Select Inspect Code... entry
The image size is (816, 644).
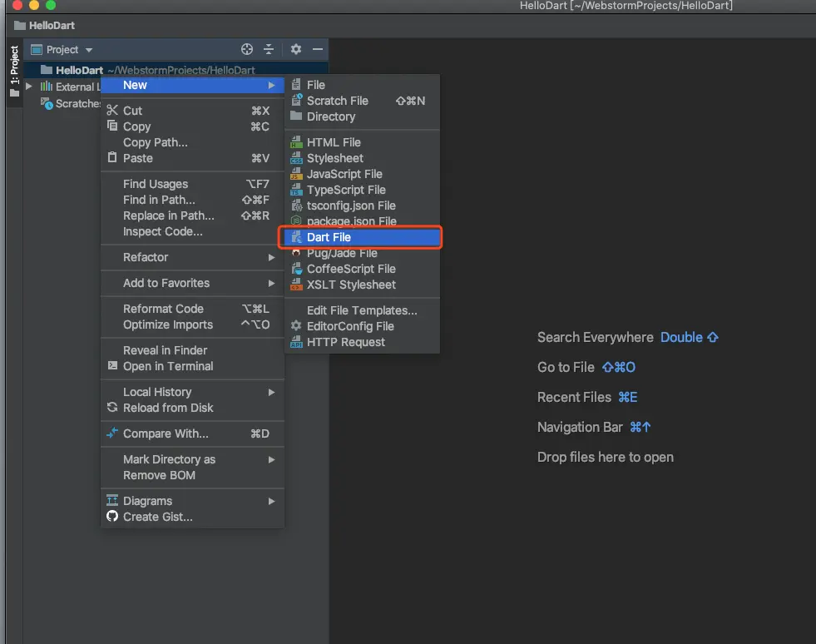192,231
